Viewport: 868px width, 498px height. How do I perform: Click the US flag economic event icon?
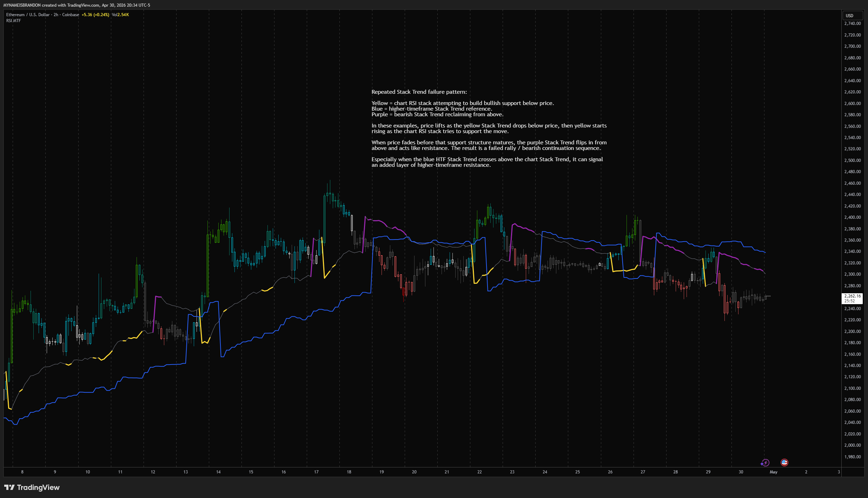(784, 462)
